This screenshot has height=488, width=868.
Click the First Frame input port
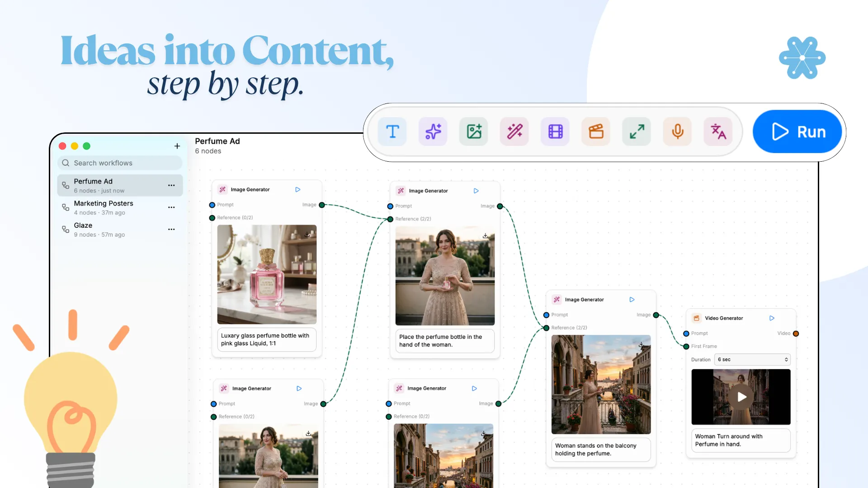[x=686, y=347]
